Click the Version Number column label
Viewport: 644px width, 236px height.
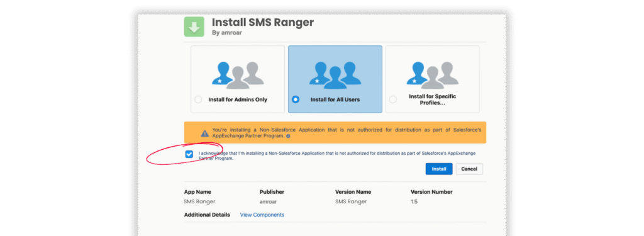431,192
